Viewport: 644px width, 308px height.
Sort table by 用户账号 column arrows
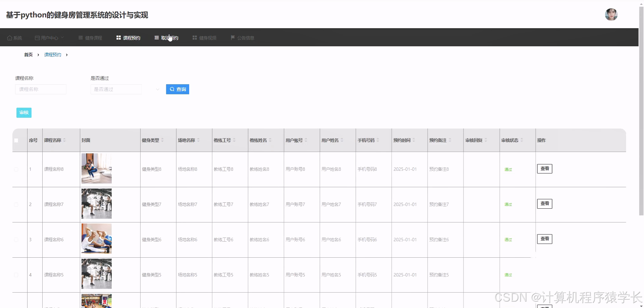click(x=306, y=140)
